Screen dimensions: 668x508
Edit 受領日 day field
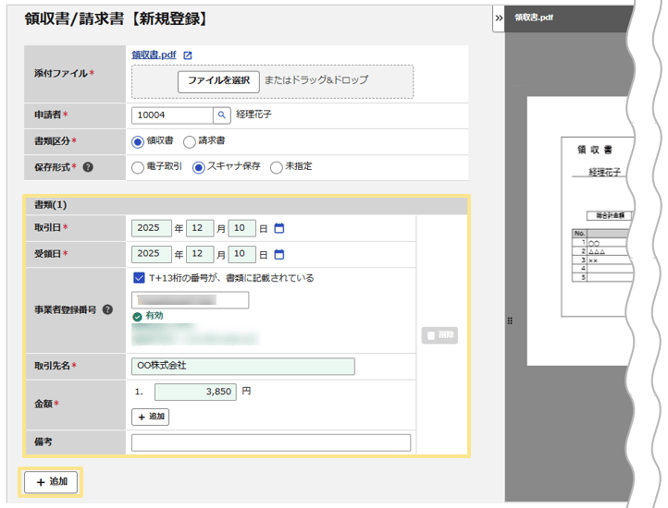242,254
